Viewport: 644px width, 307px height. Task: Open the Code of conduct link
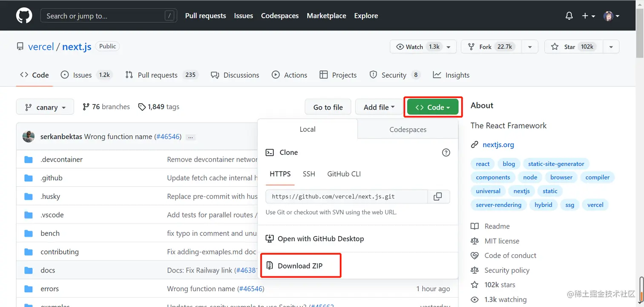tap(510, 255)
